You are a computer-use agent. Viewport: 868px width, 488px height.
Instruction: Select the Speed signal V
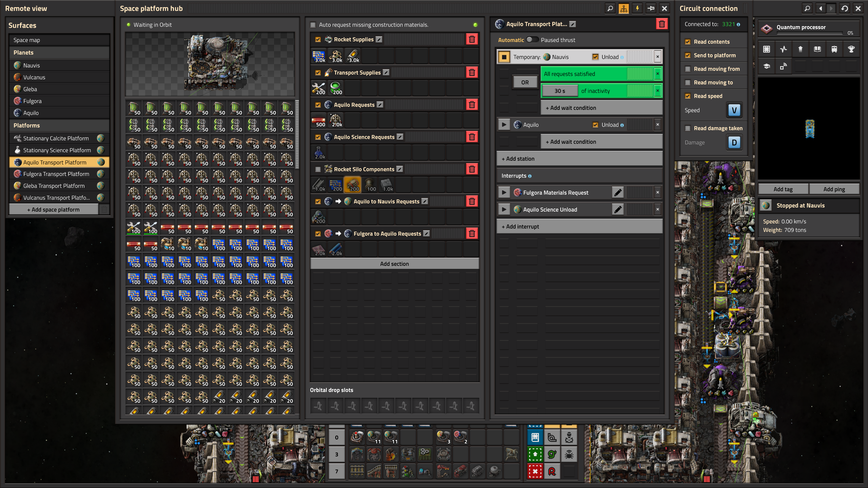tap(734, 110)
